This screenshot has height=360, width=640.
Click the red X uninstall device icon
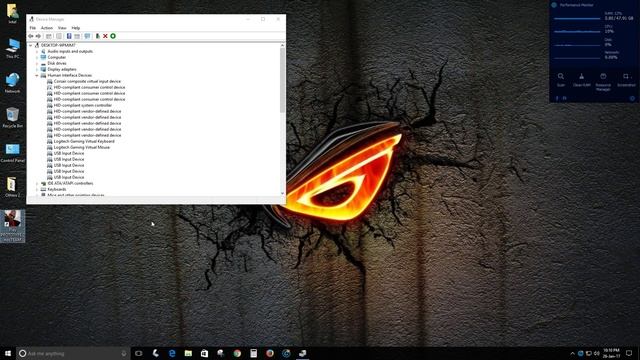(x=105, y=36)
